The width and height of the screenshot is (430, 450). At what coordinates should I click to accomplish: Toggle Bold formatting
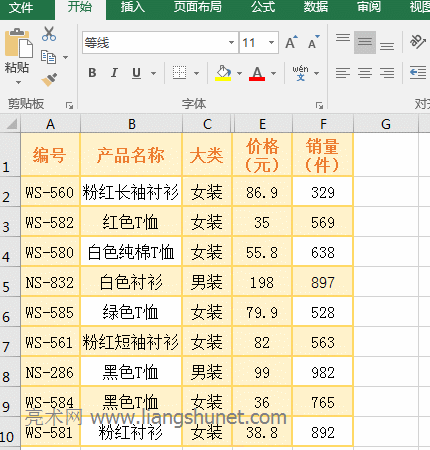92,73
